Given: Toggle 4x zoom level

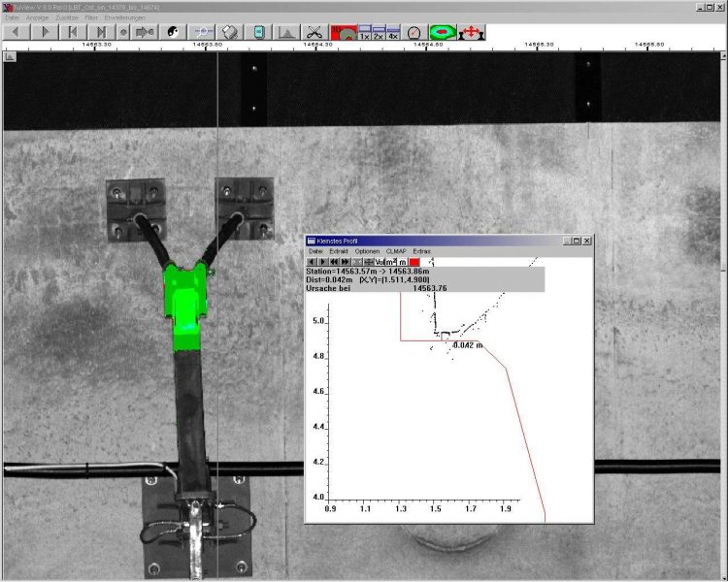Looking at the screenshot, I should click(393, 32).
